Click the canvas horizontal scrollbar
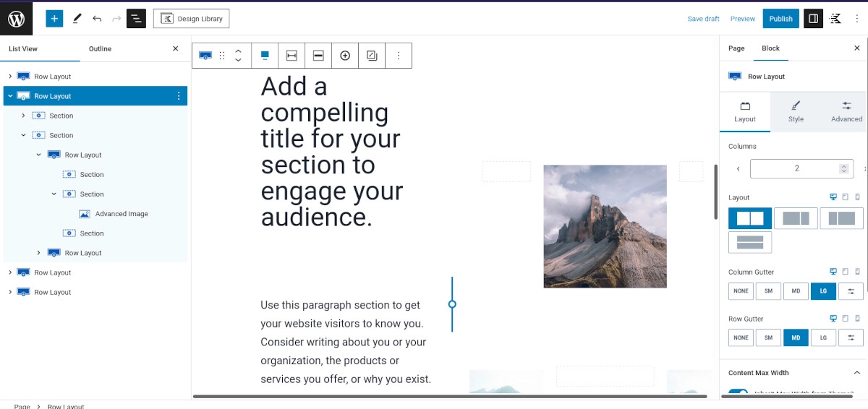868x409 pixels. click(x=450, y=396)
